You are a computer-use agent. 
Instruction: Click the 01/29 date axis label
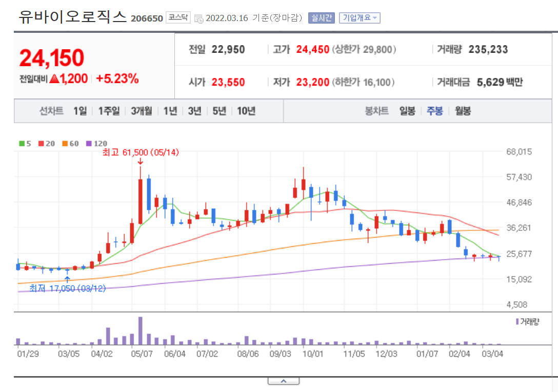coord(28,354)
